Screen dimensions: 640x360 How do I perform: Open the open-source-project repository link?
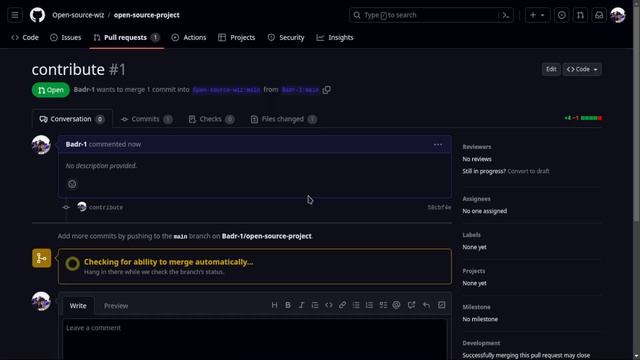(147, 15)
